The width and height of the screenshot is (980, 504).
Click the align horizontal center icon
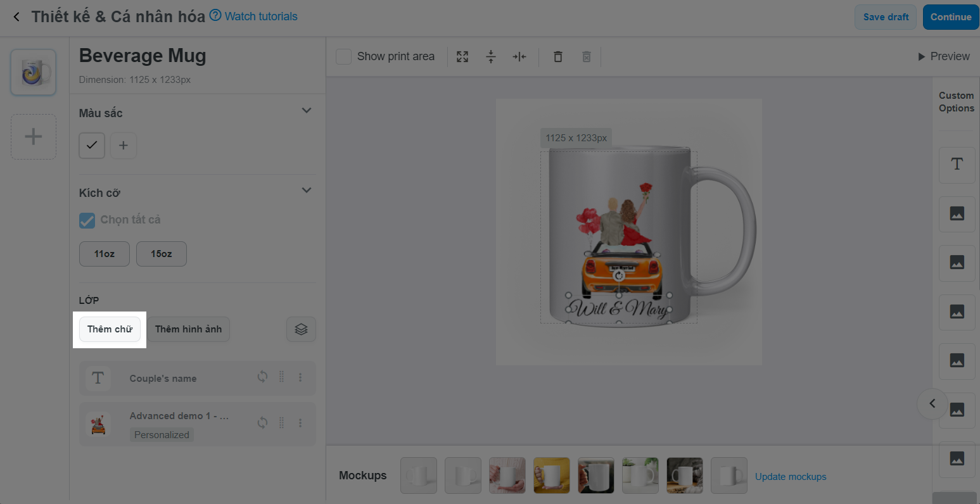[519, 57]
